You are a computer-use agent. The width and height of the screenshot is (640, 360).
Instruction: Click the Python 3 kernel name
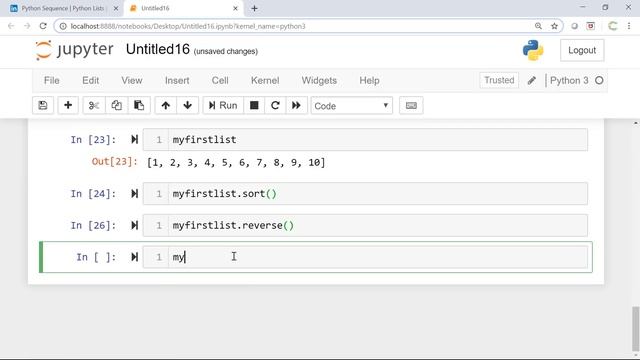569,80
